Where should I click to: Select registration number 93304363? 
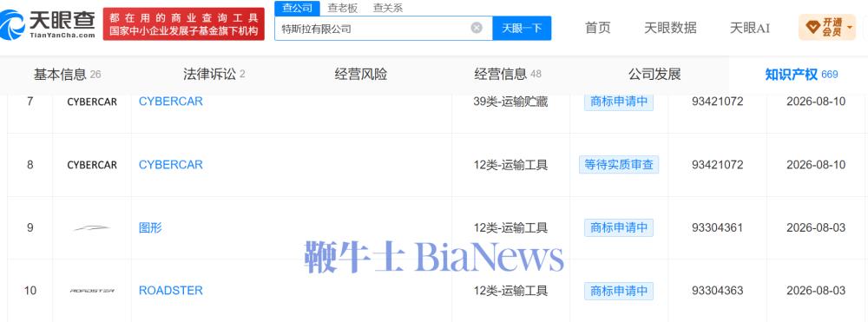pos(718,291)
